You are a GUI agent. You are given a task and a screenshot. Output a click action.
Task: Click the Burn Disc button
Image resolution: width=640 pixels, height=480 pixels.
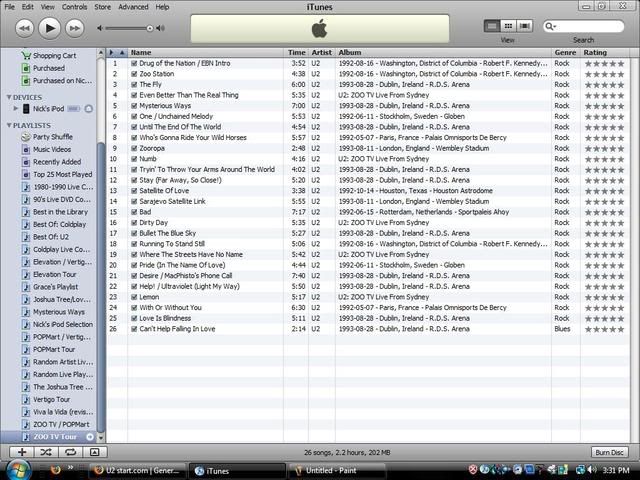609,452
